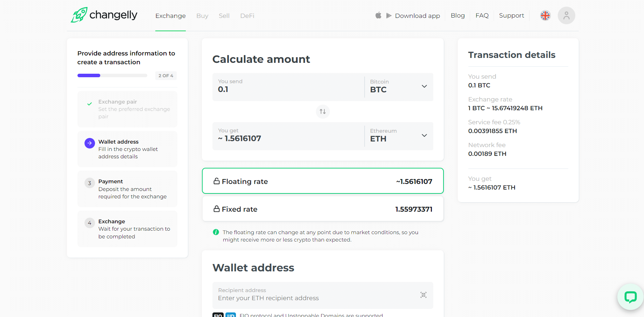Open the language selector flag
This screenshot has height=317, width=644.
[545, 15]
